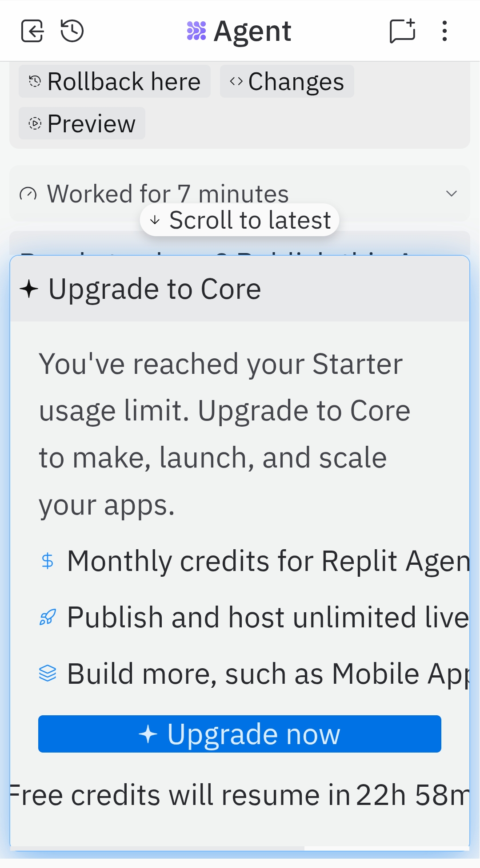Viewport: 480px width, 868px height.
Task: Click the horizontal scrollbar under upgrade card
Action: (157, 848)
